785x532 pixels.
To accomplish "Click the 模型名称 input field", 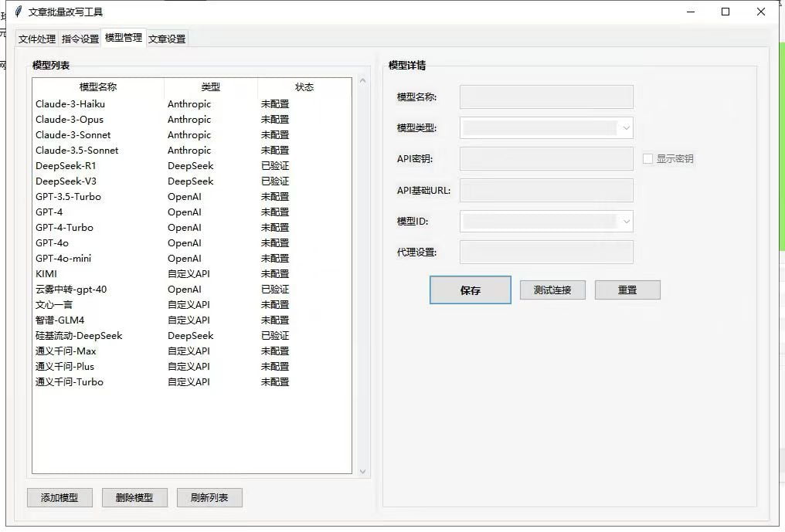I will (546, 97).
